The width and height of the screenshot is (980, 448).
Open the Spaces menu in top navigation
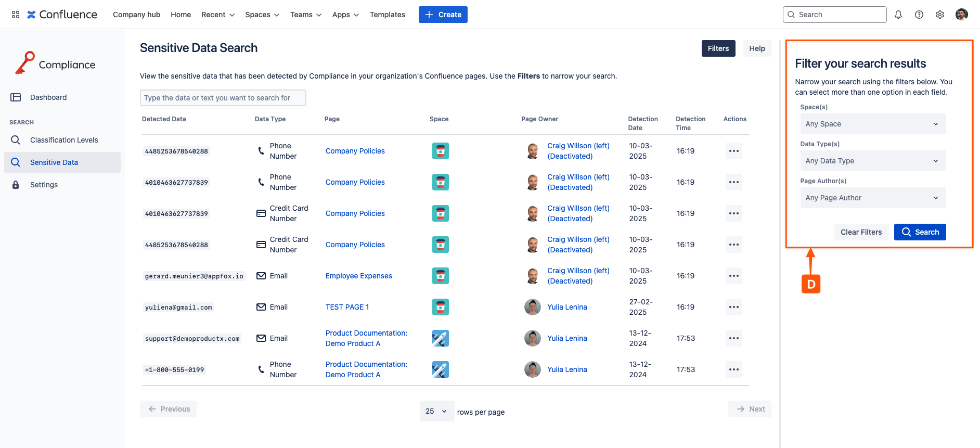[262, 15]
